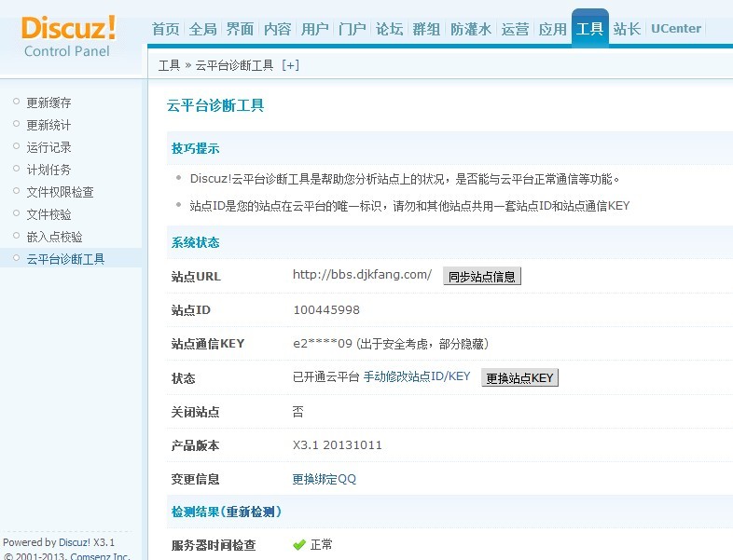This screenshot has width=733, height=560.
Task: Open 文件校验 in the sidebar
Action: tap(48, 214)
